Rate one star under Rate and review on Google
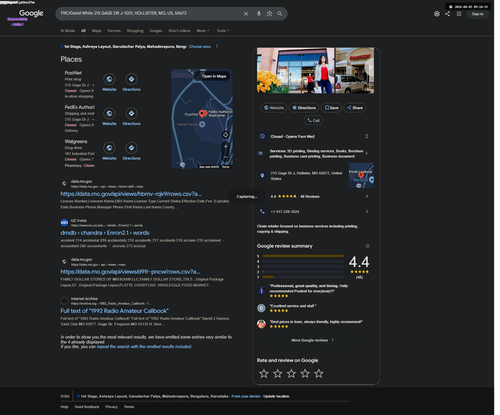The width and height of the screenshot is (500, 415). 264,374
